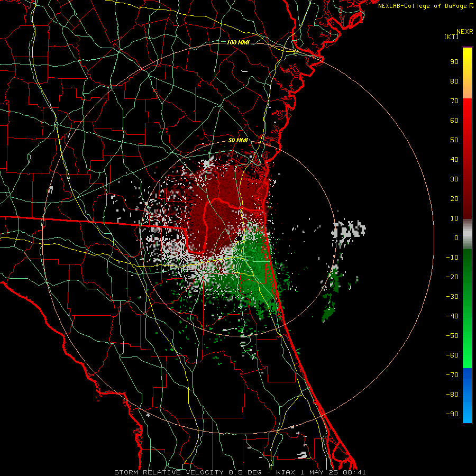Click the [KT] units label

pyautogui.click(x=452, y=36)
